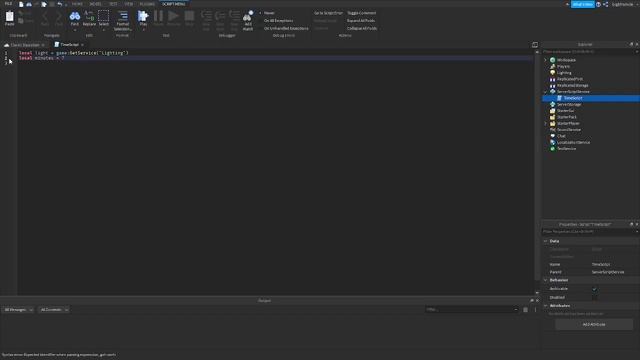Click code line 2 'local minutes'
The height and width of the screenshot is (360, 640).
pyautogui.click(x=42, y=58)
